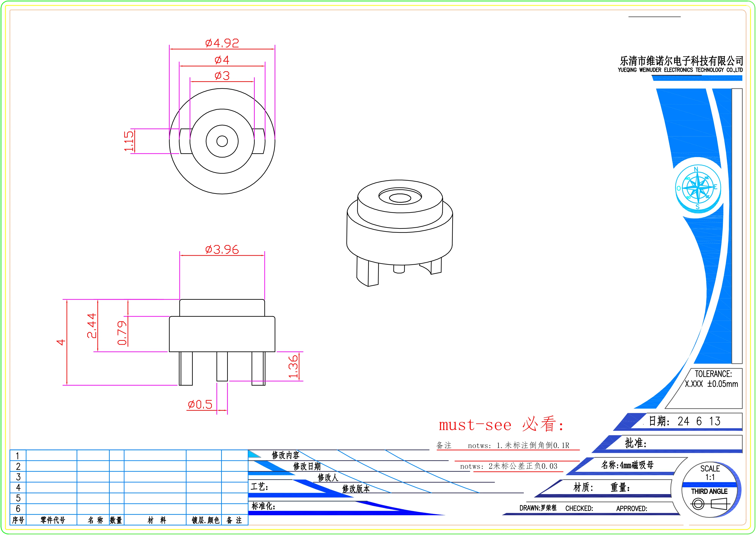Click the part name 名称:4mm磁吸母
The height and width of the screenshot is (535, 756).
coord(627,465)
